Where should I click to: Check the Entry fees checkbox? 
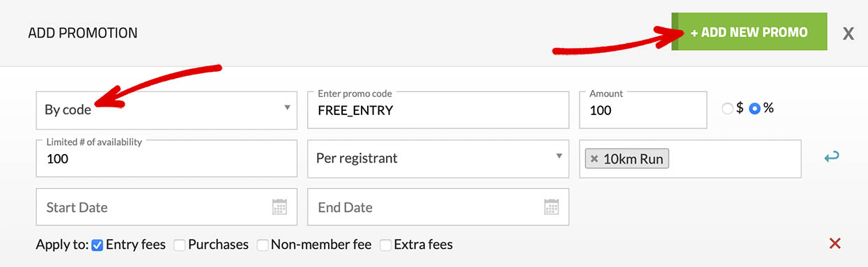(x=98, y=245)
